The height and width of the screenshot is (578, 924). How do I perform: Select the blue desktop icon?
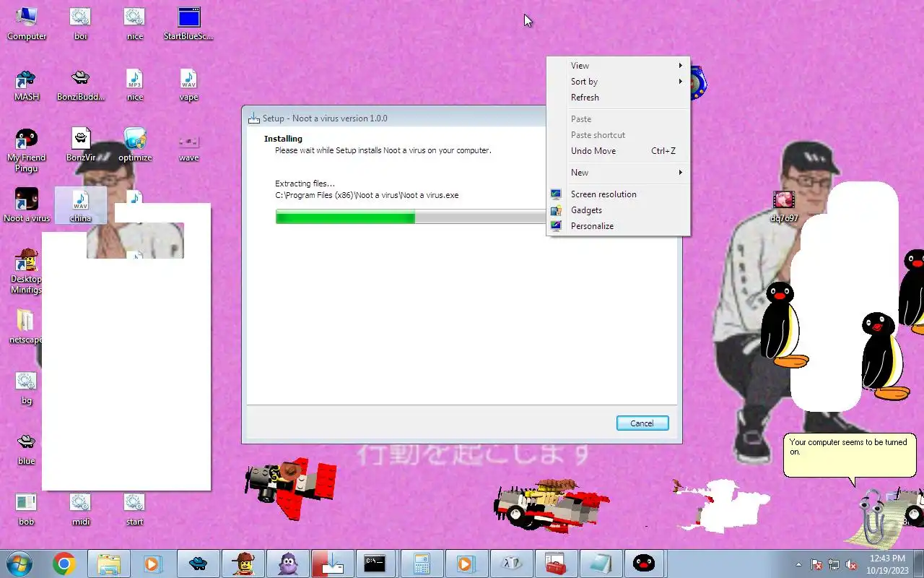27,448
